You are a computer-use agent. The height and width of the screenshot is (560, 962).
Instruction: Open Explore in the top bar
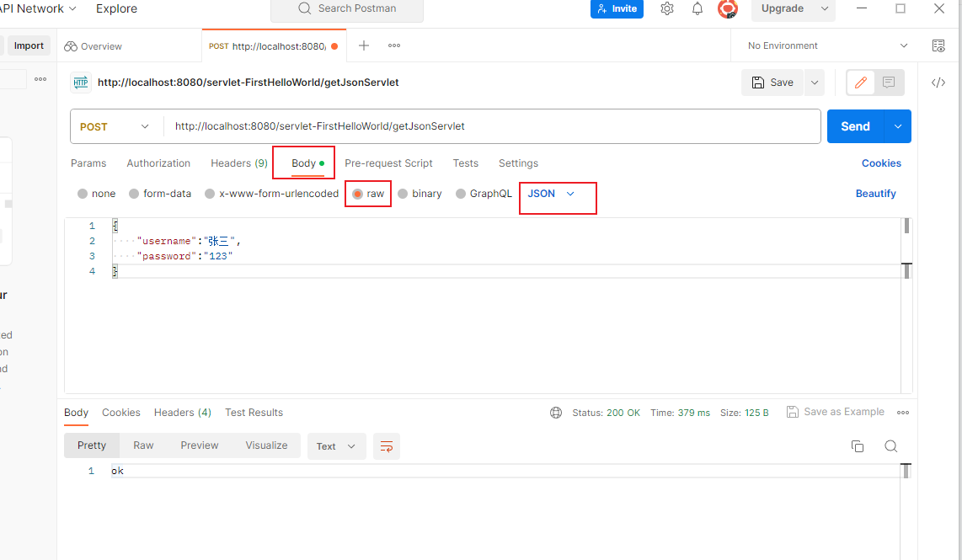pos(116,8)
